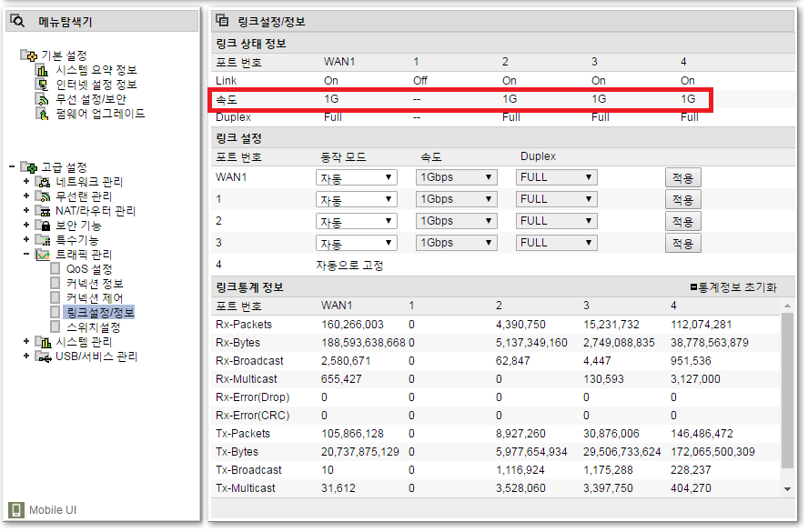Viewport: 808px width, 532px height.
Task: Click the 펌웨어 업그레이드 icon
Action: click(x=42, y=114)
